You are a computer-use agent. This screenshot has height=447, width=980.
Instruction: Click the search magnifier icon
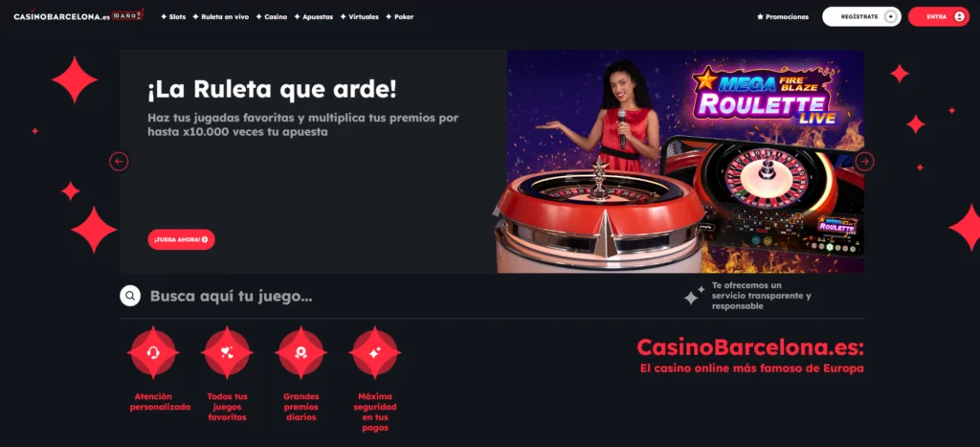coord(130,296)
